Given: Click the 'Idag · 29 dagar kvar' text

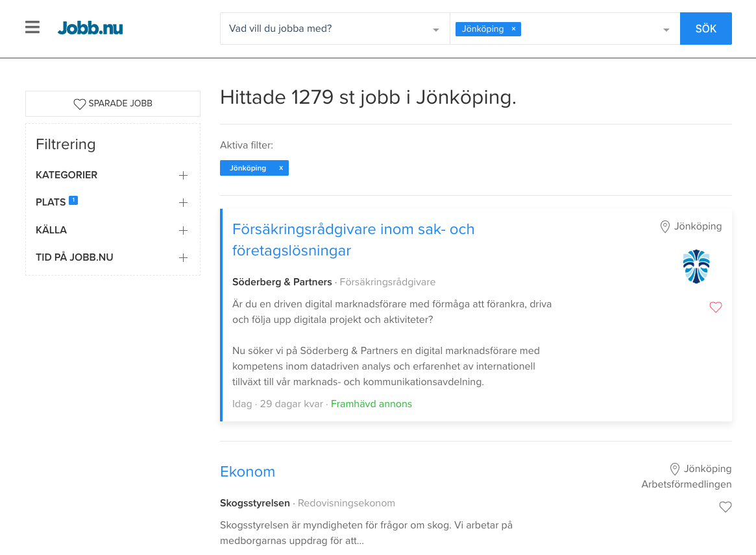Looking at the screenshot, I should pos(278,404).
